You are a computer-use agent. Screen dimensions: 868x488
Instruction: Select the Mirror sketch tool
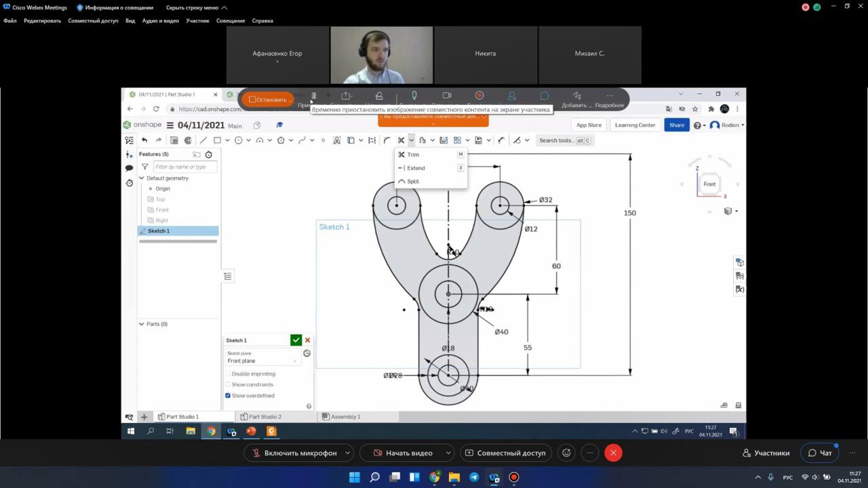tap(443, 140)
